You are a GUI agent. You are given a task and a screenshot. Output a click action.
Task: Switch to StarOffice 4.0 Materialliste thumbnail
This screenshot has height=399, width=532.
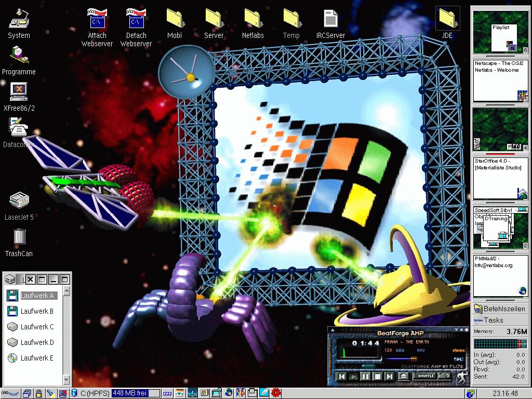pyautogui.click(x=500, y=178)
